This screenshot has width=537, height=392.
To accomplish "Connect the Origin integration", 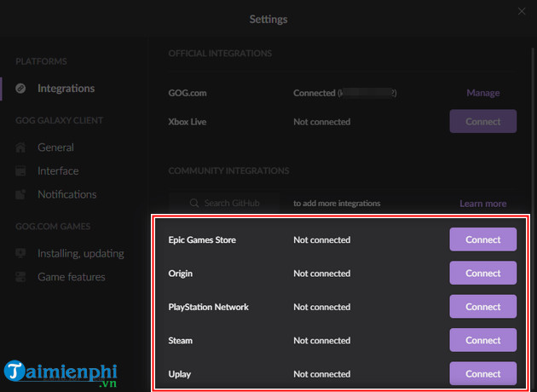I will 483,273.
